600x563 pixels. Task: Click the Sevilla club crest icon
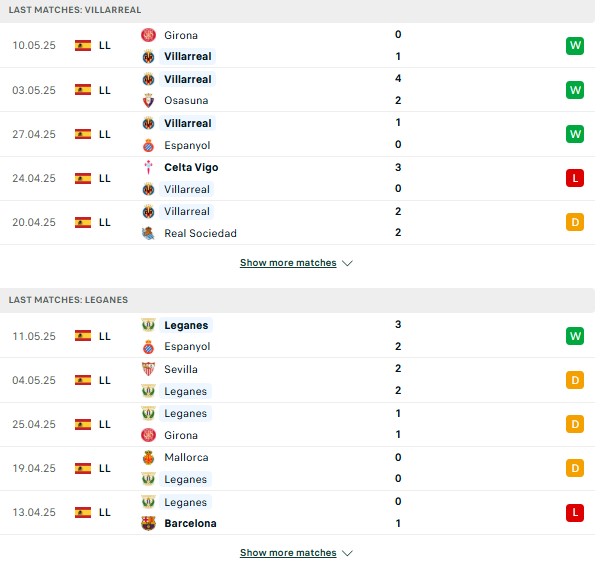[148, 369]
